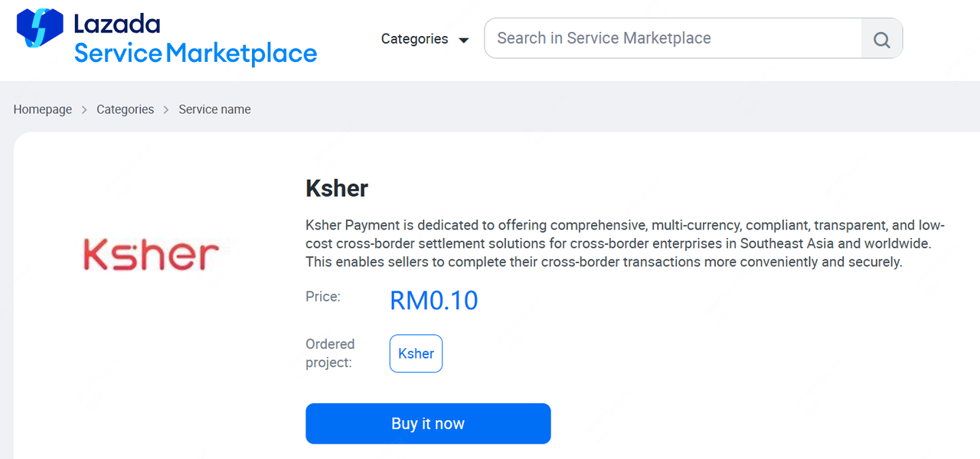
Task: Click the Ksher Payment description paragraph
Action: pyautogui.click(x=625, y=243)
